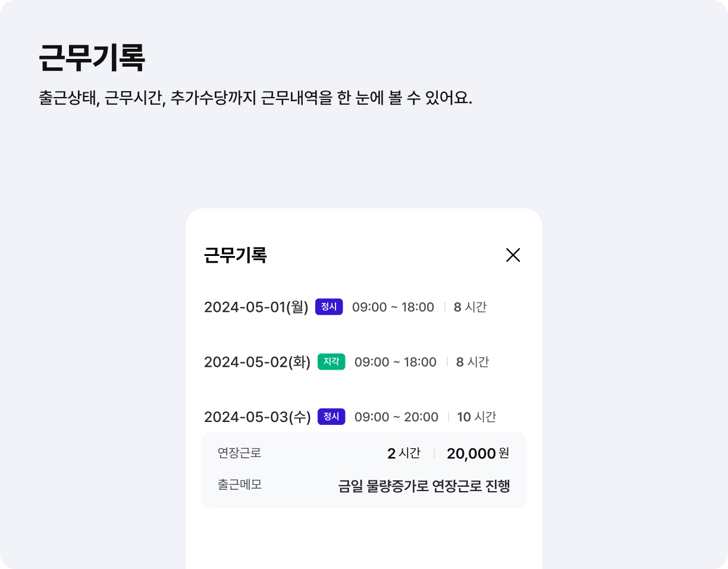
Task: Select the 2024-05-03(수) date entry
Action: point(258,417)
